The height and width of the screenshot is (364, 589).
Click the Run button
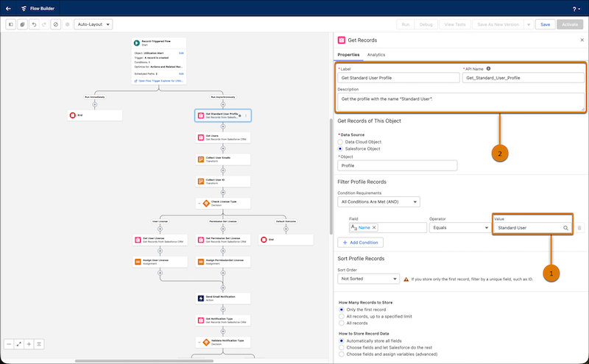(406, 24)
